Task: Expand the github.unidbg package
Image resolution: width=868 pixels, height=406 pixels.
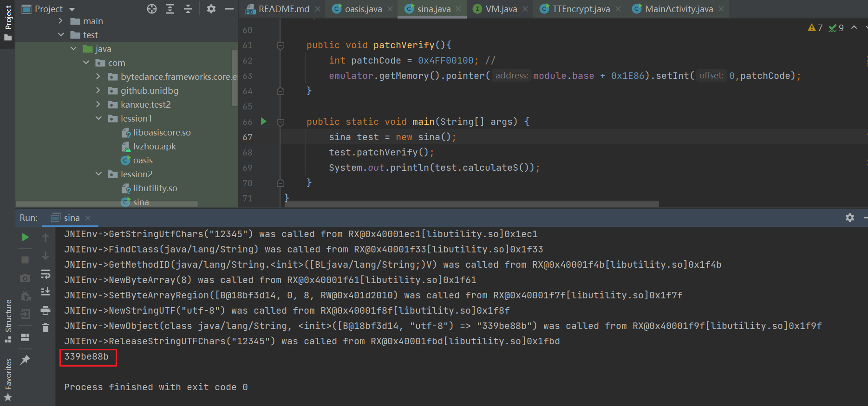Action: 98,90
